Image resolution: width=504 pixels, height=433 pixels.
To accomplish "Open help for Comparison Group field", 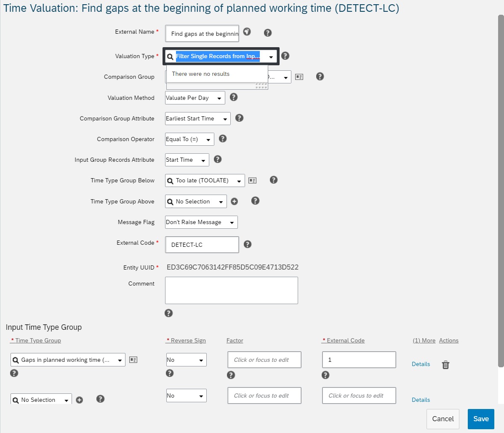I will 320,77.
